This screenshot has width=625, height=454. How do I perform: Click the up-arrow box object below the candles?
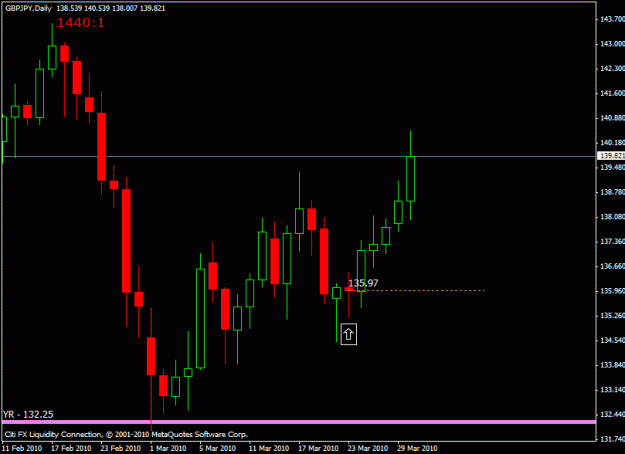coord(348,334)
